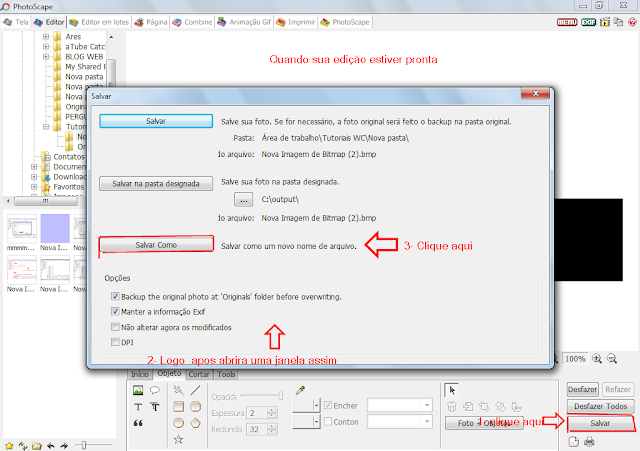
Task: Adjust the thumbnail size slider at bottom left
Action: 84,445
